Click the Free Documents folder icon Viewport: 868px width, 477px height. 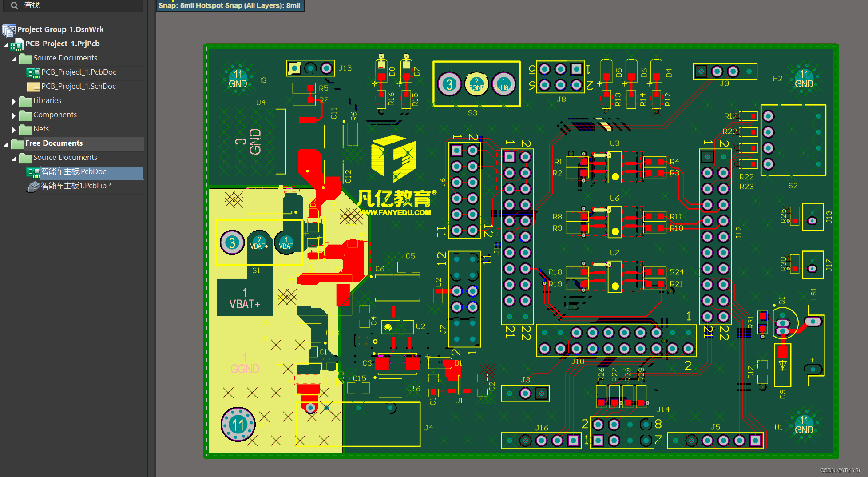(17, 144)
